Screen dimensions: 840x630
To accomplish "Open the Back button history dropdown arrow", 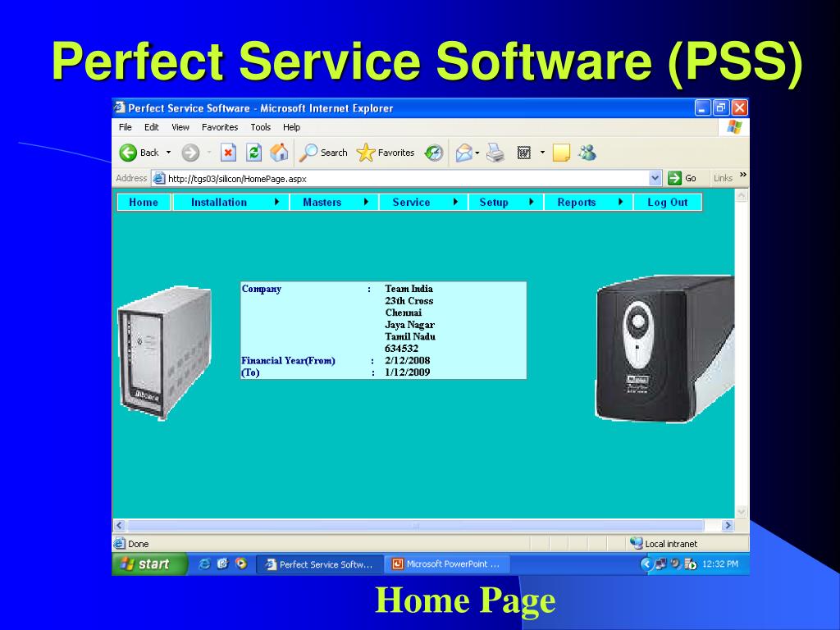I will coord(168,153).
